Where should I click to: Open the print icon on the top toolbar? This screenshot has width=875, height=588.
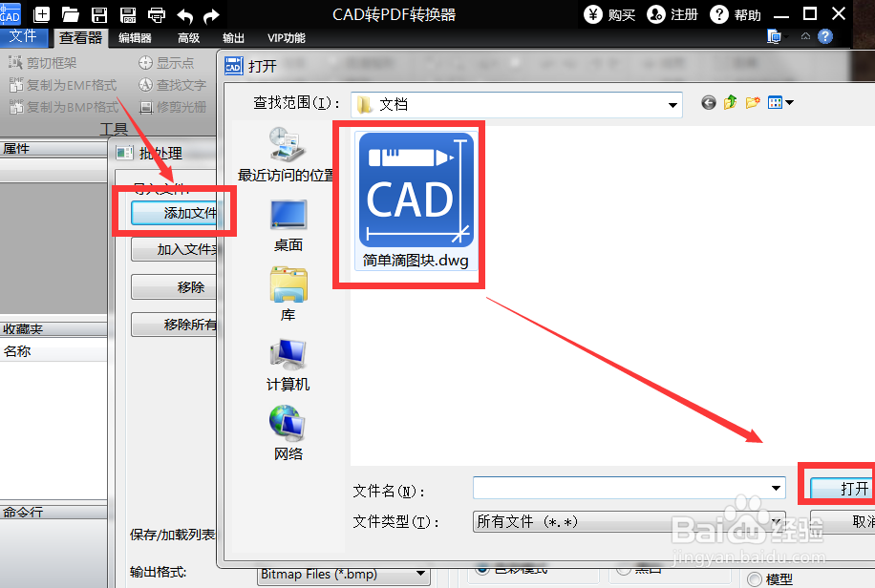click(x=156, y=14)
